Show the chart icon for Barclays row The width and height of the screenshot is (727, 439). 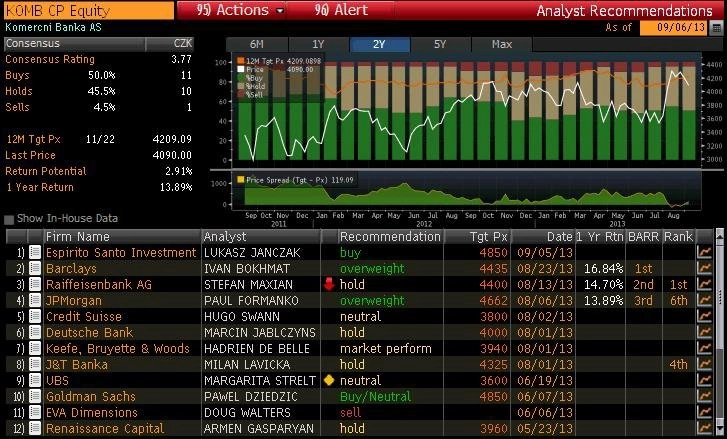pyautogui.click(x=704, y=268)
